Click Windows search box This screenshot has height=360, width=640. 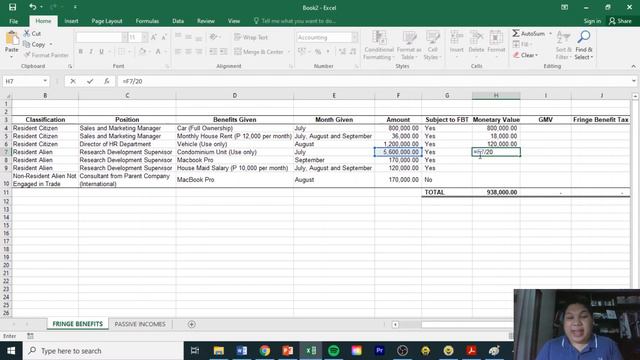click(103, 351)
